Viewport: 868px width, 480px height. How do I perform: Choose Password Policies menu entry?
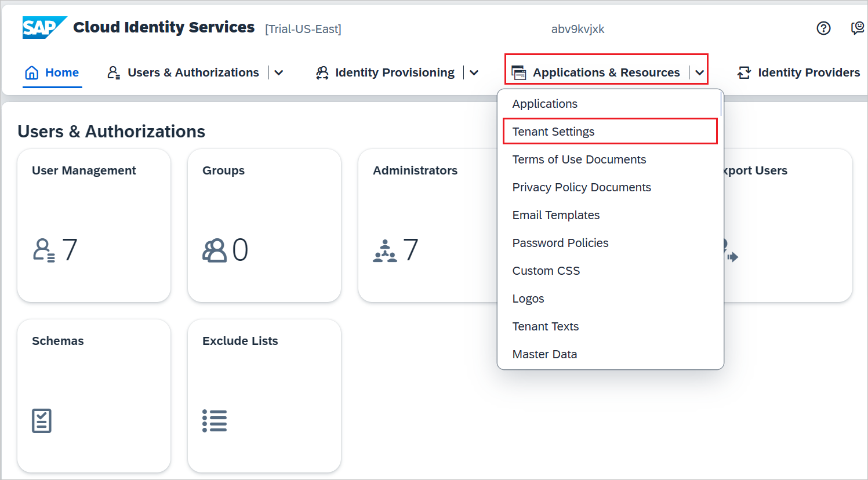[560, 243]
